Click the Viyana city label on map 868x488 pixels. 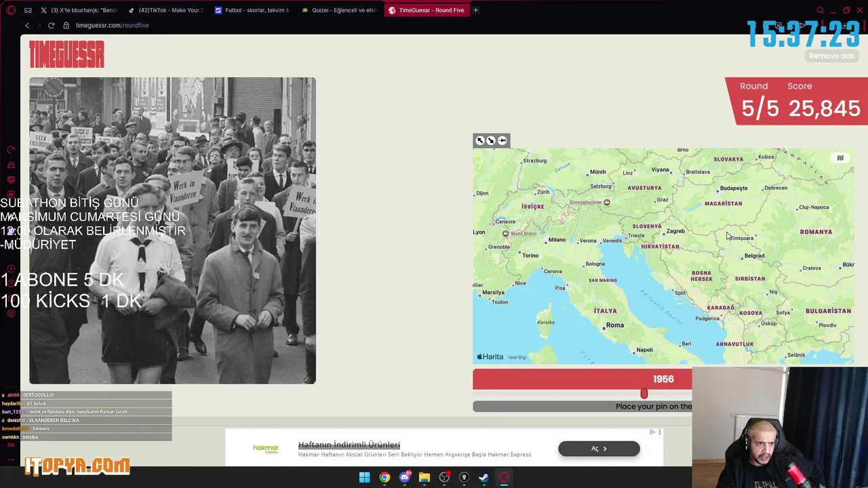tap(660, 170)
